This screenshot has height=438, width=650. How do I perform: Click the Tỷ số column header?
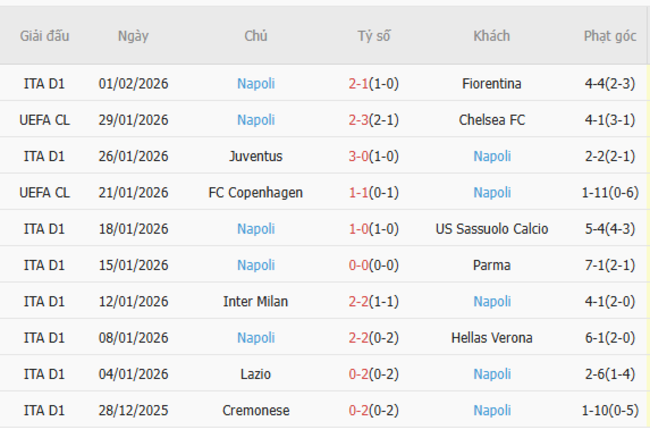374,36
